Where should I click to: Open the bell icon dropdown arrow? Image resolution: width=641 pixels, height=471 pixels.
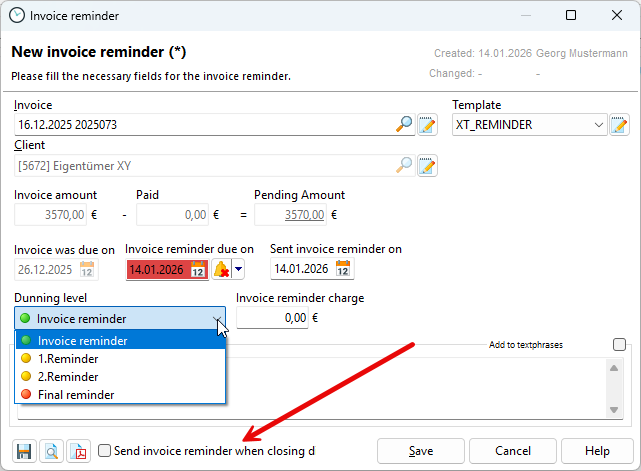(238, 269)
